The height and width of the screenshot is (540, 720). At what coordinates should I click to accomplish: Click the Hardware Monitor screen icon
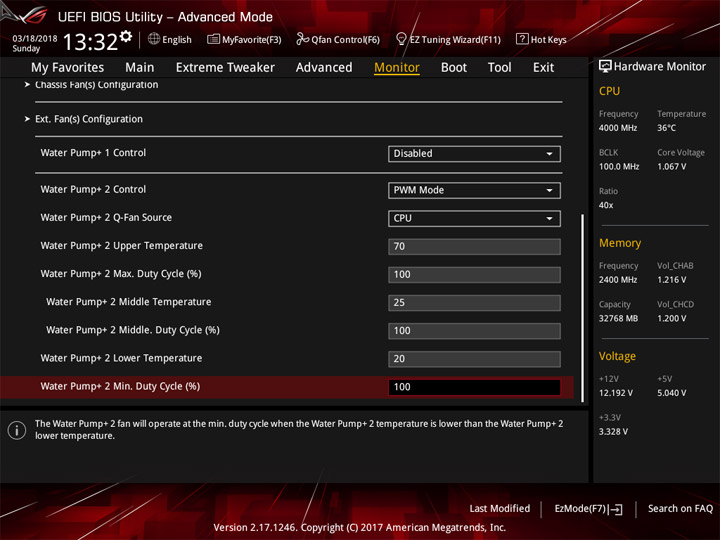tap(605, 67)
